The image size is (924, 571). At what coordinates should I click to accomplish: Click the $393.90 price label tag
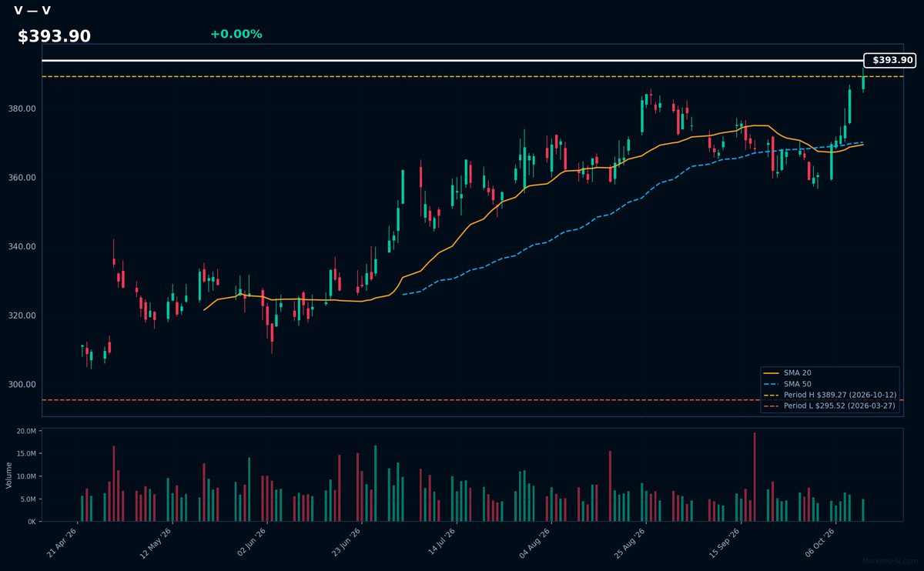click(889, 60)
